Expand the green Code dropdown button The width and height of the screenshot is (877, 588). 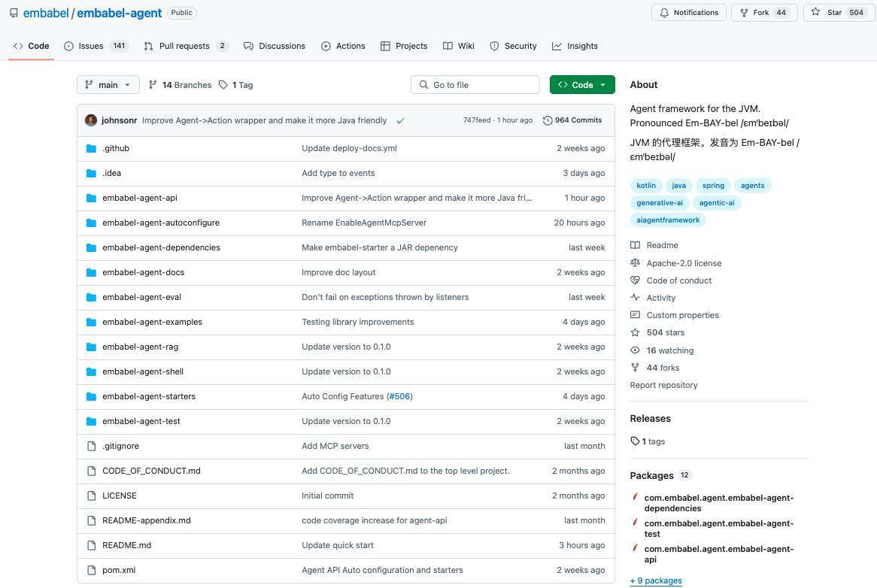coord(582,85)
